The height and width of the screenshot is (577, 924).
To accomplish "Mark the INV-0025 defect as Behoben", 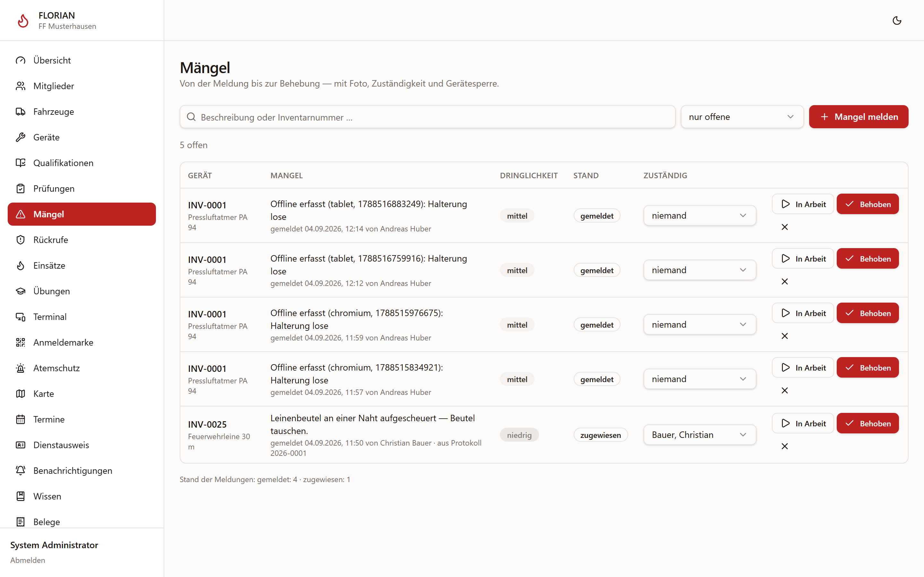I will click(868, 423).
